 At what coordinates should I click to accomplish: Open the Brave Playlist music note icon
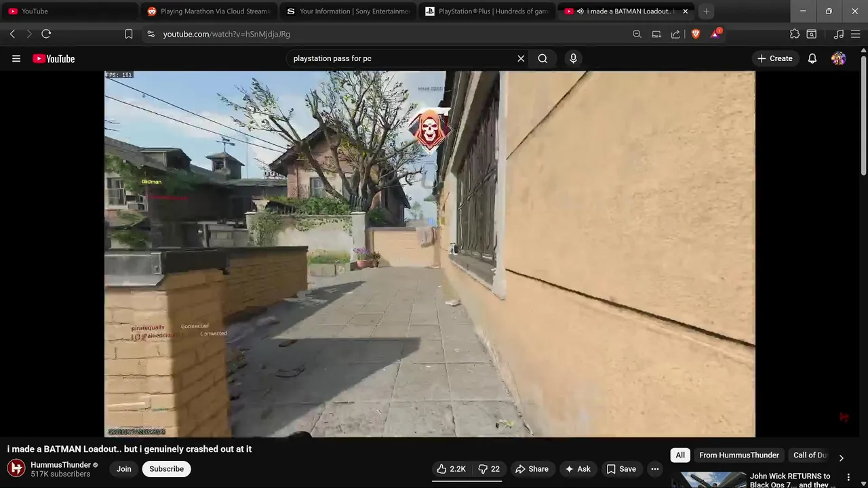tap(839, 34)
